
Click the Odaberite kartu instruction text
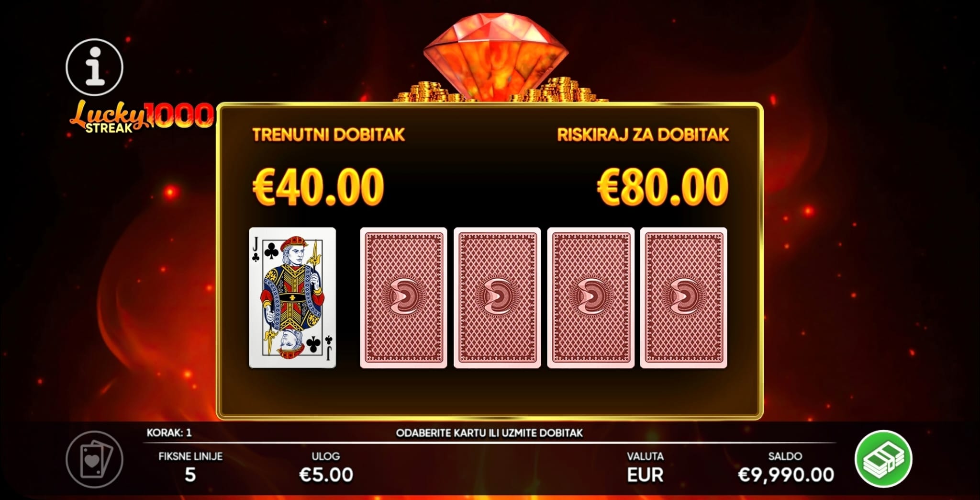coord(490,433)
